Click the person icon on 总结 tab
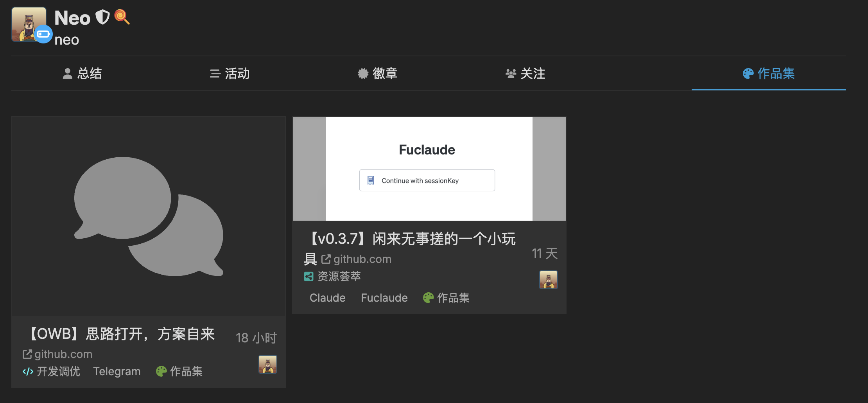868x403 pixels. coord(68,74)
